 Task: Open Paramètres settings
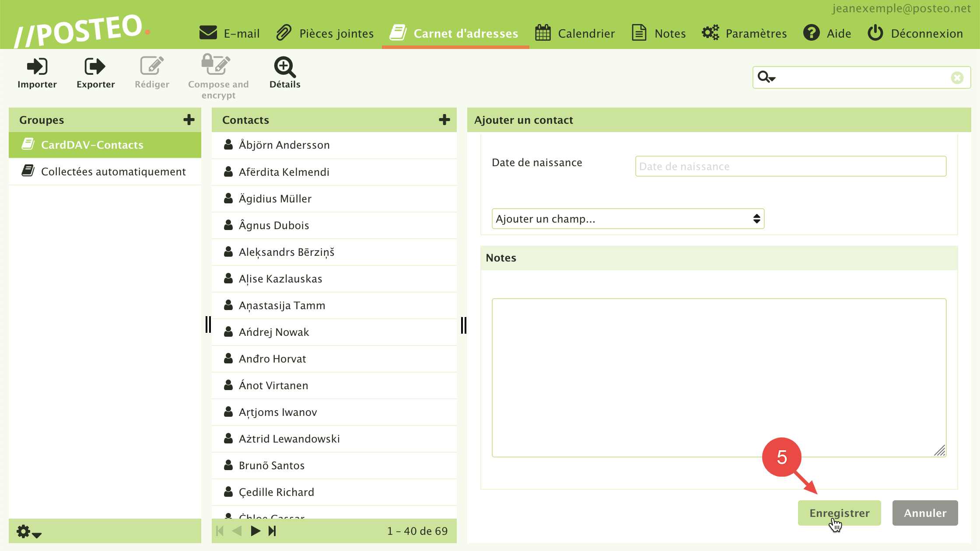(744, 33)
